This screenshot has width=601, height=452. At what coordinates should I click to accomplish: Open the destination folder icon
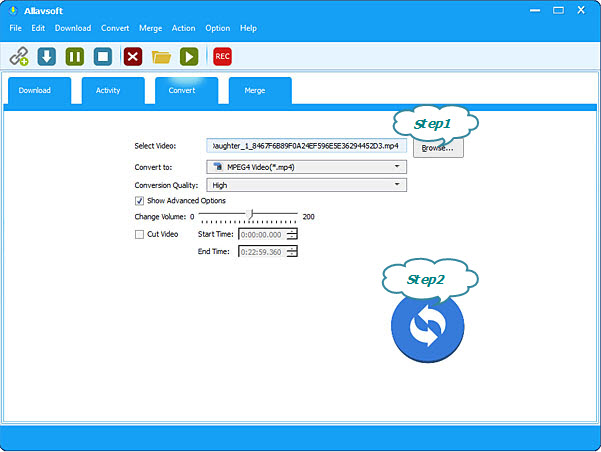pyautogui.click(x=161, y=57)
